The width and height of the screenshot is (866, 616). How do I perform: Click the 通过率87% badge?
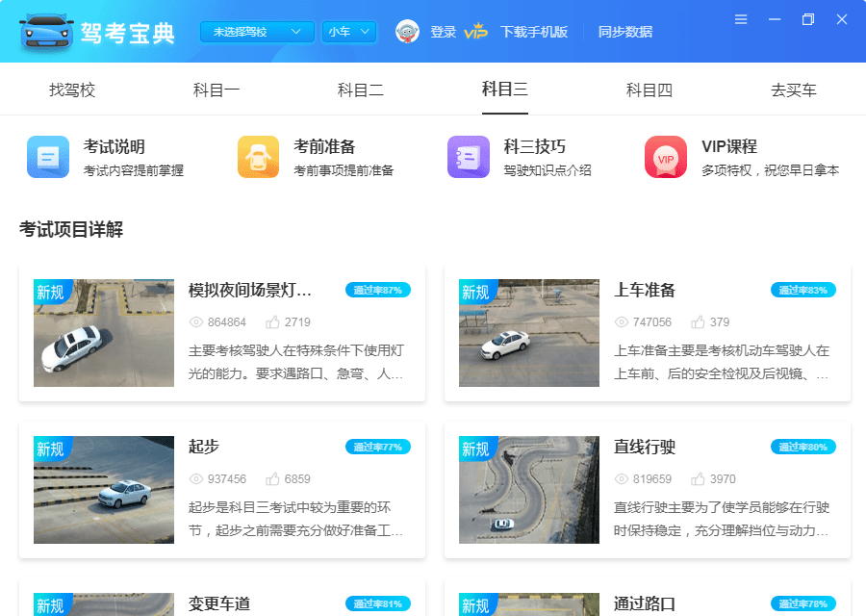pos(378,290)
